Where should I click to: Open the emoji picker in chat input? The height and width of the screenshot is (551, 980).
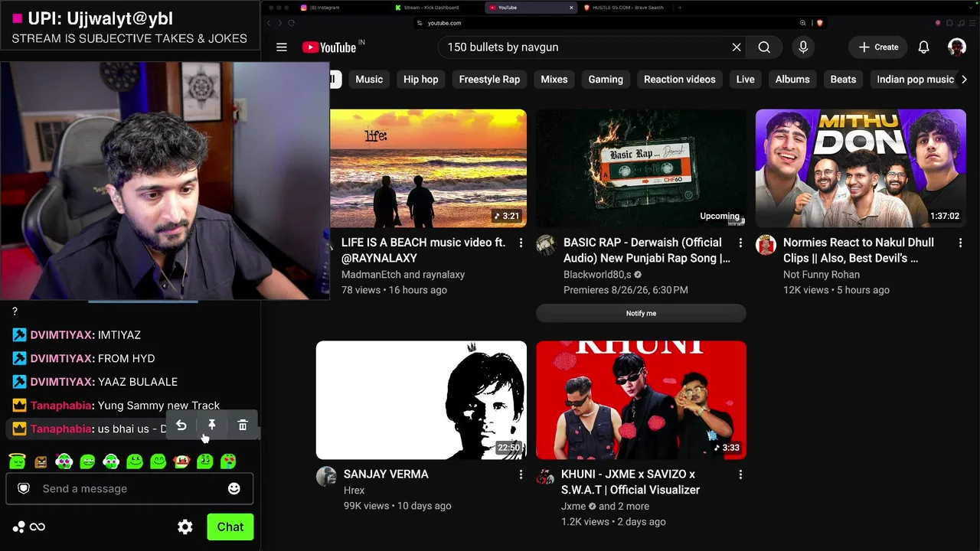(234, 488)
